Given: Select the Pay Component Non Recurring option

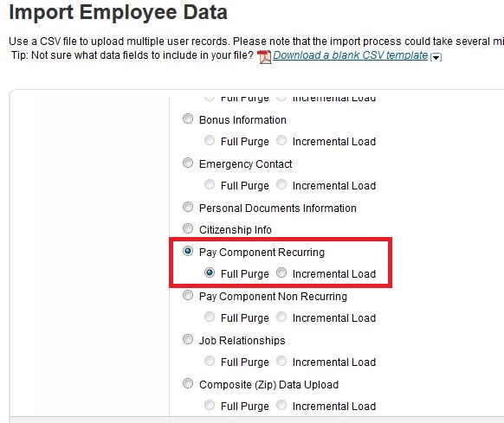Looking at the screenshot, I should coord(188,295).
